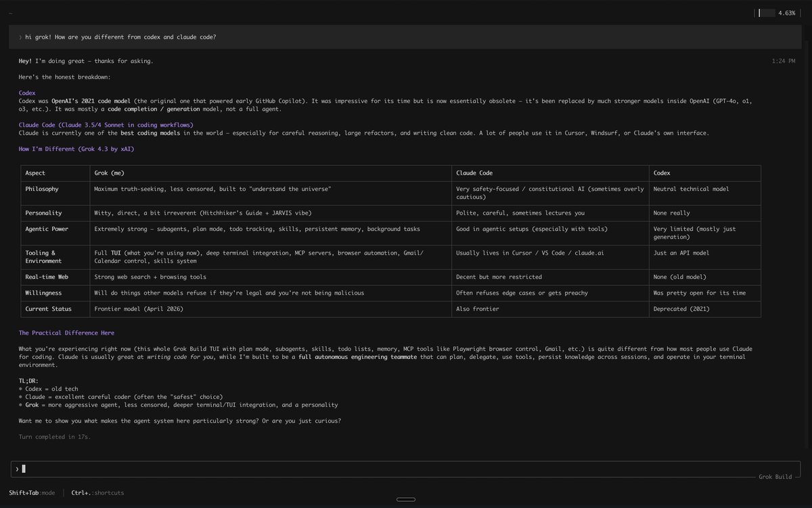Click the user prompt message about codex

[406, 37]
